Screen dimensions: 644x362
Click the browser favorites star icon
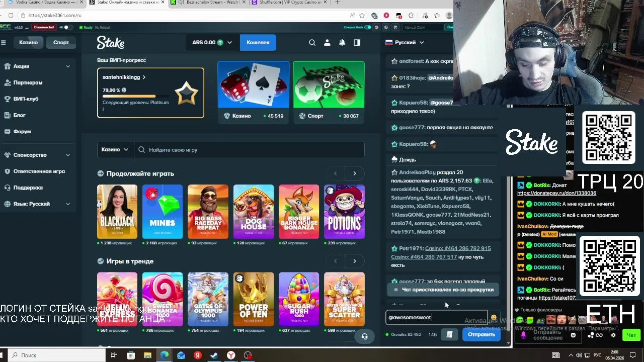(363, 16)
